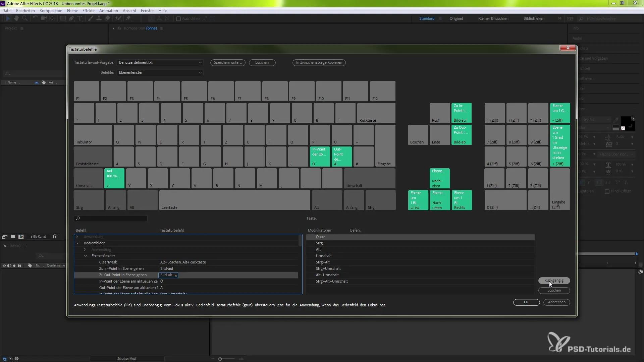Open the Tastaturlayout-Vorgabe dropdown

160,62
